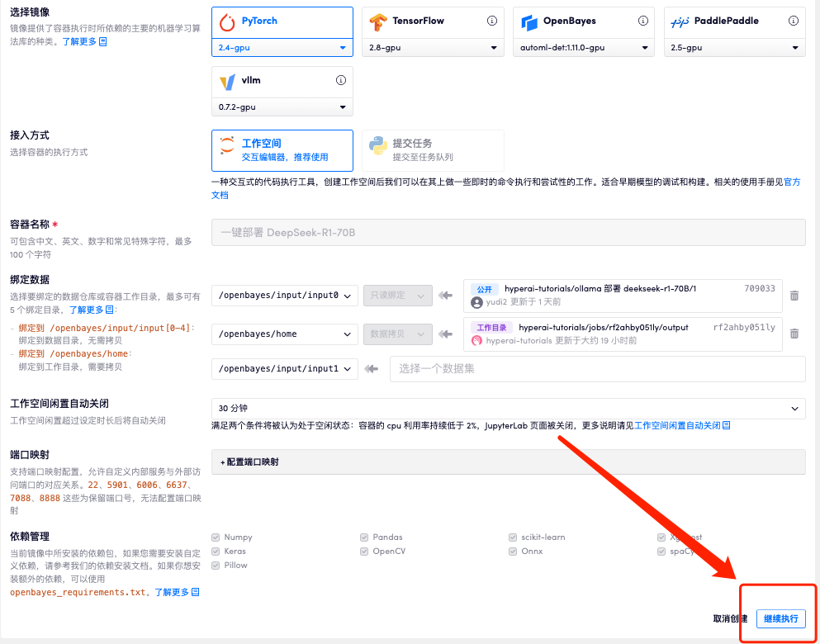Click dataset ID 709033
This screenshot has height=644, width=820.
[x=760, y=288]
